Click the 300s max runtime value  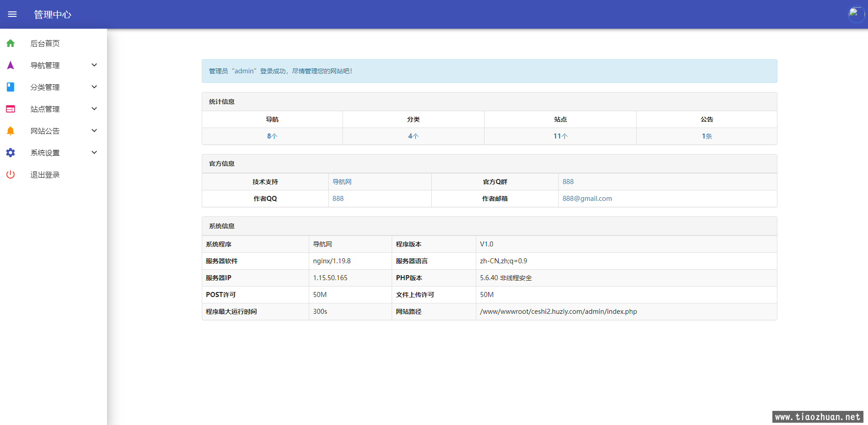[x=320, y=312]
